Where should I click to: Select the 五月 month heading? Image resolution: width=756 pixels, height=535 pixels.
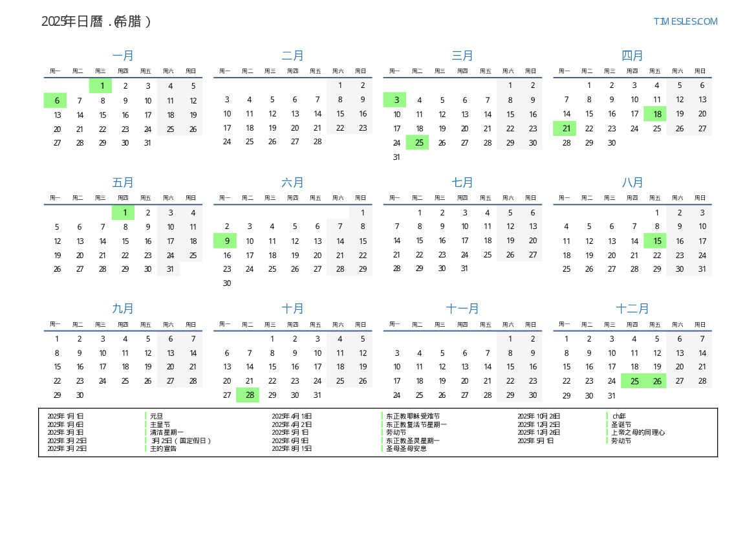pos(123,182)
